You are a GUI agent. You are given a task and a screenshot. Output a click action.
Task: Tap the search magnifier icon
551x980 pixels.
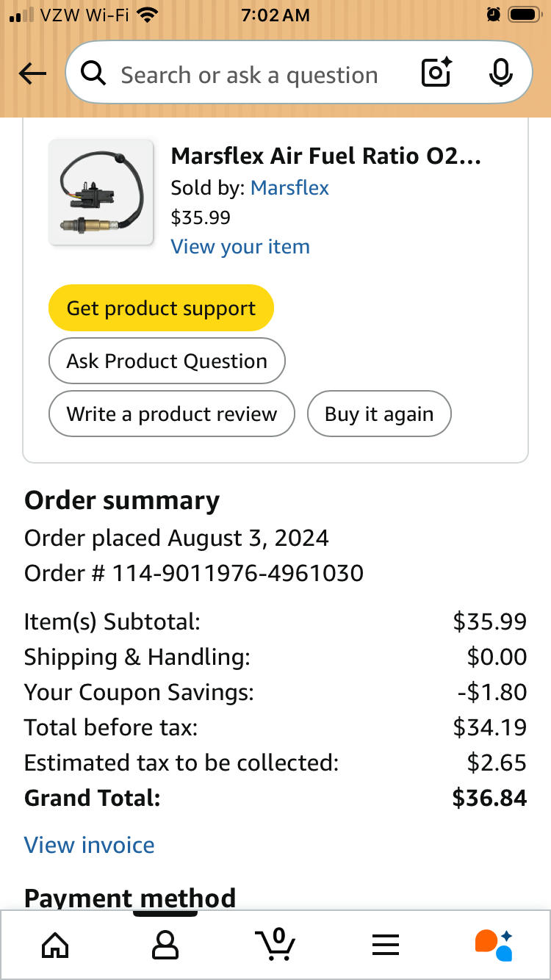click(x=93, y=74)
